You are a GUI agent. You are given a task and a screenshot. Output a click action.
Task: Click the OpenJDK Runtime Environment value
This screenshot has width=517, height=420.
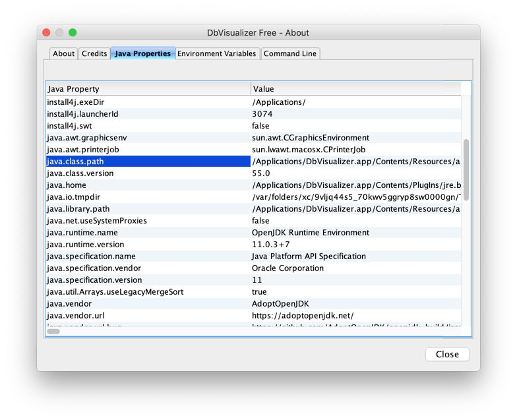click(356, 233)
